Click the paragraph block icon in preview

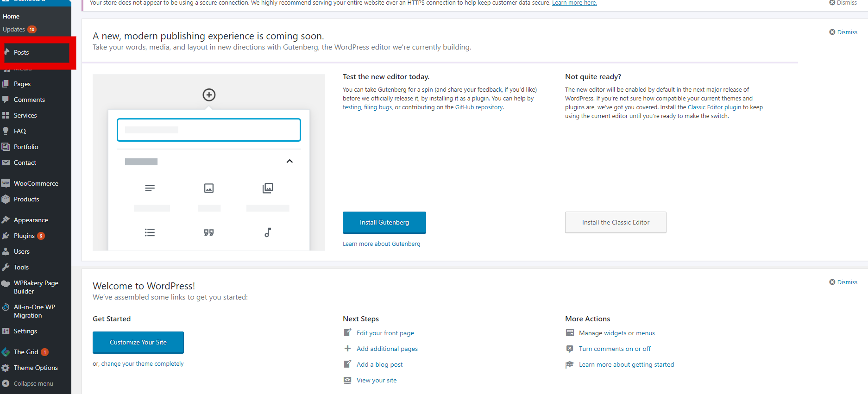pyautogui.click(x=150, y=188)
